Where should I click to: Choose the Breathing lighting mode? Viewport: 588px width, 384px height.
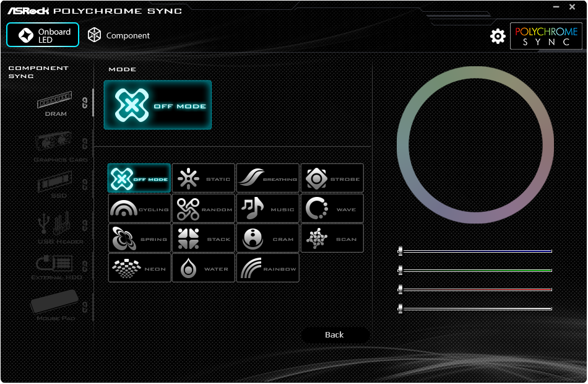tap(268, 178)
